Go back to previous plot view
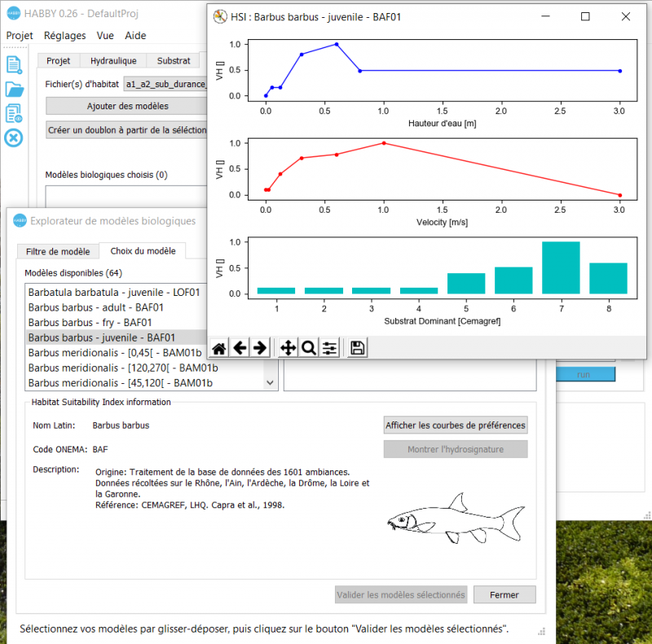Viewport: 652px width, 644px height. 240,348
